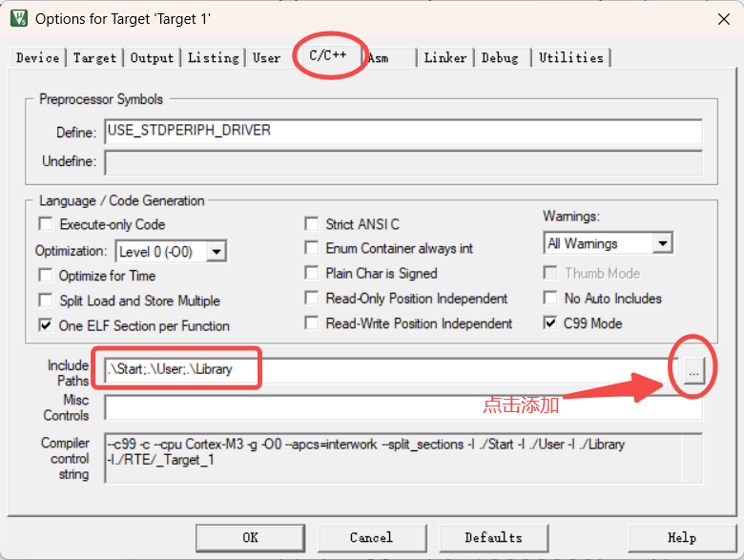Enable Optimize for Time
The width and height of the screenshot is (744, 560).
click(x=46, y=276)
